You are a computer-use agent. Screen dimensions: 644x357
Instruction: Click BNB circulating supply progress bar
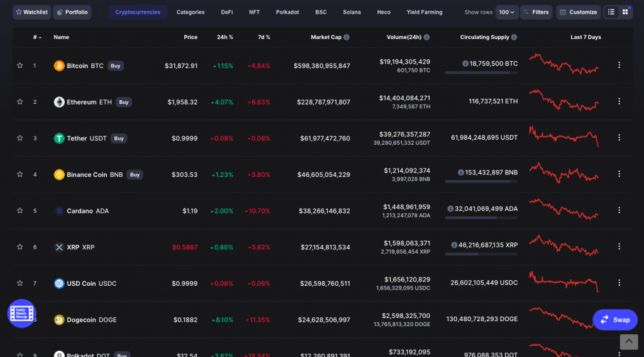click(481, 181)
